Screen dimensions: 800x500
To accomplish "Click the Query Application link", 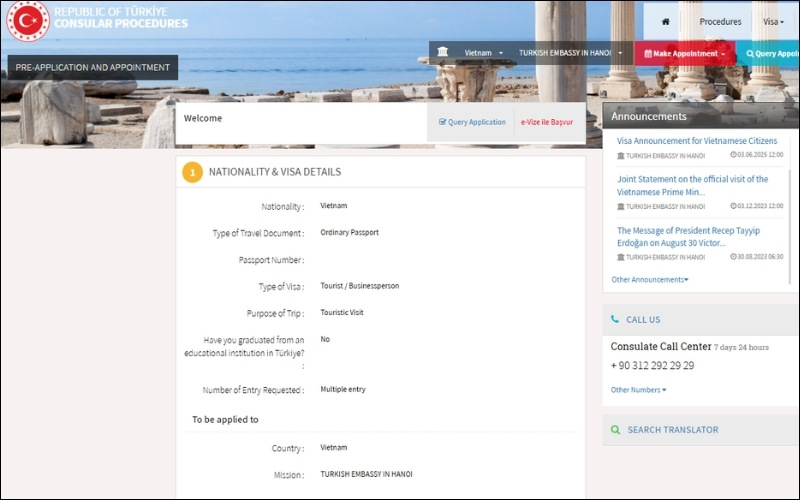I will click(x=472, y=122).
